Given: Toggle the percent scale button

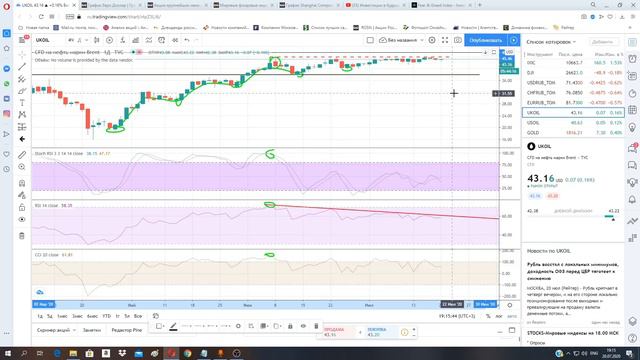Looking at the screenshot, I should pyautogui.click(x=488, y=316).
